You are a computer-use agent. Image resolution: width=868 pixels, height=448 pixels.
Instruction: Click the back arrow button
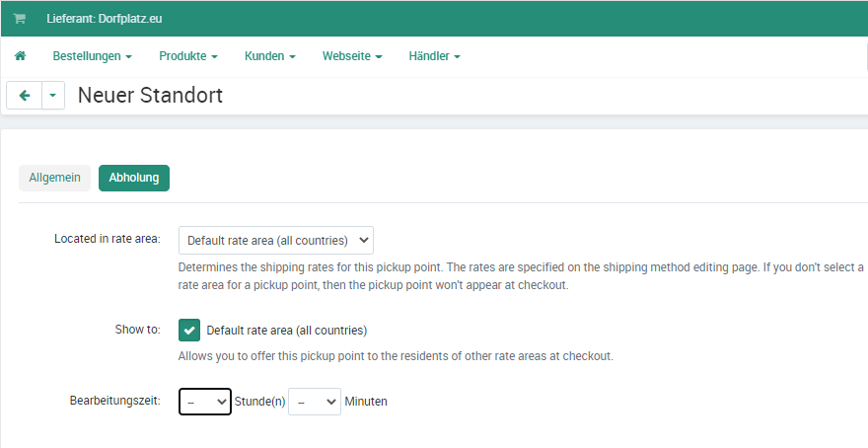click(x=25, y=96)
